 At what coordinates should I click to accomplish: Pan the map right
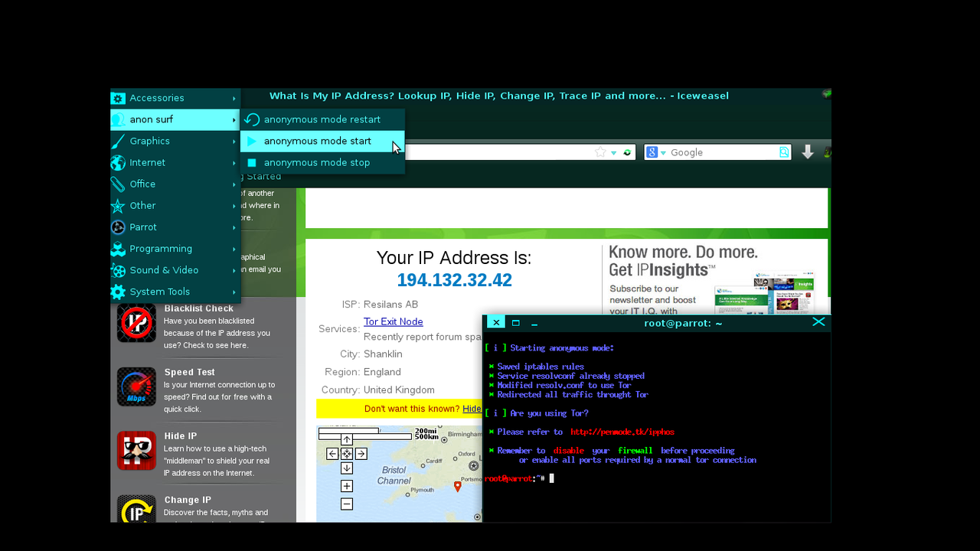(x=361, y=454)
